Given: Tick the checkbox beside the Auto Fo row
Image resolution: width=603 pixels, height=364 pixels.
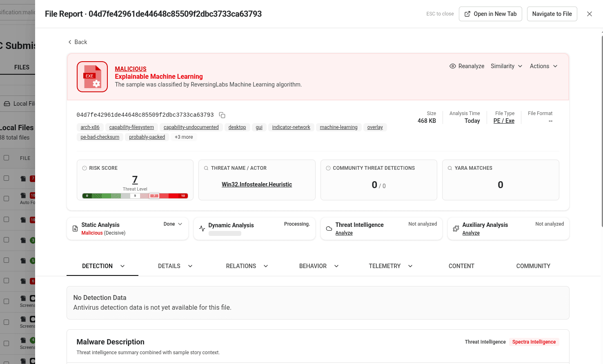Looking at the screenshot, I should coord(7,198).
